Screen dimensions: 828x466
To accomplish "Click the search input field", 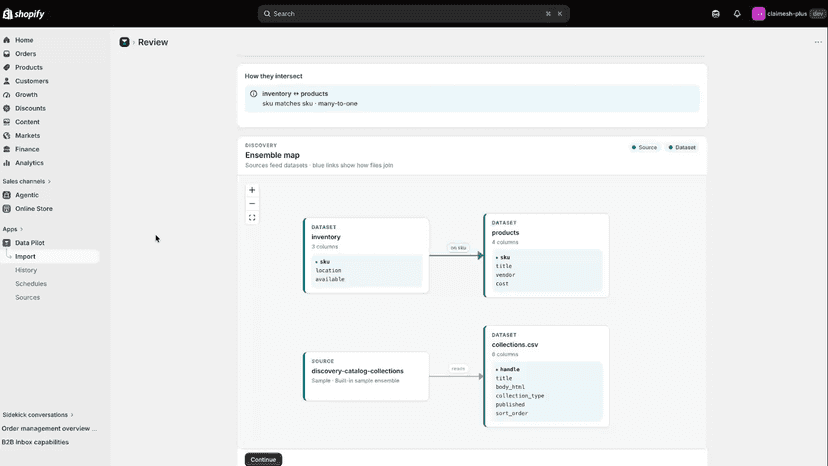I will pyautogui.click(x=413, y=14).
